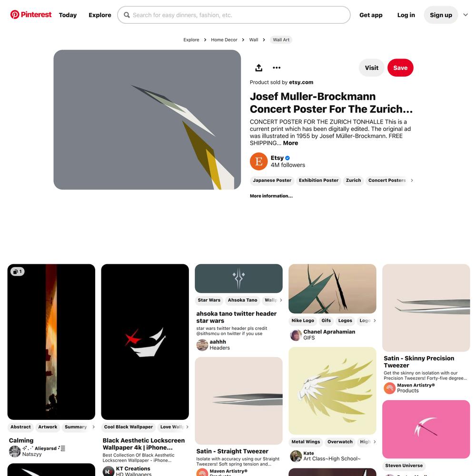Show more tags after Concert Posters
Screen dimensions: 476x476
tap(412, 180)
